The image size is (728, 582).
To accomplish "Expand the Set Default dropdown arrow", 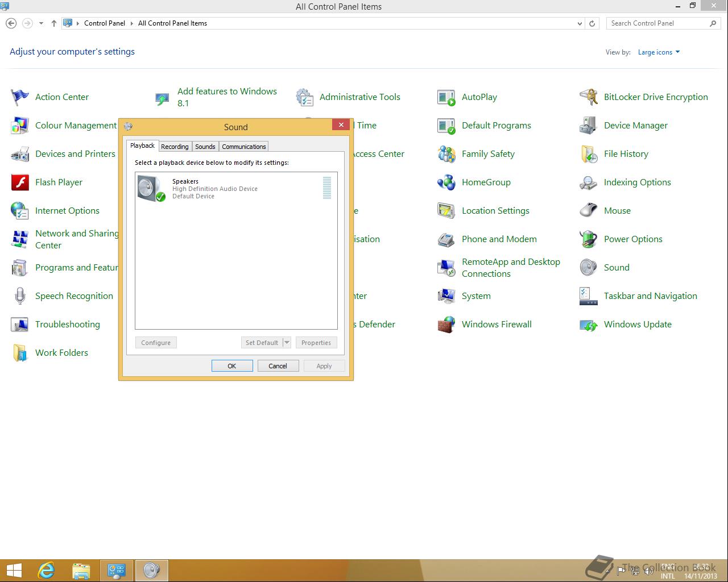I will (x=287, y=343).
